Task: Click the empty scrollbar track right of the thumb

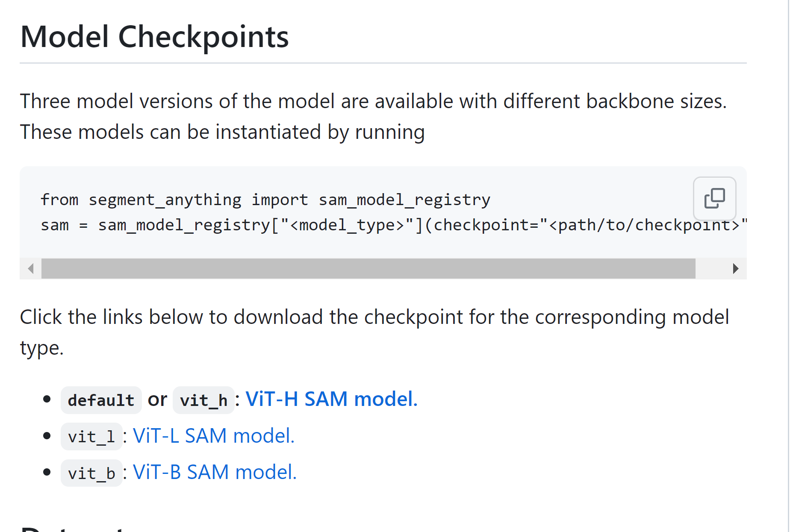Action: [710, 269]
